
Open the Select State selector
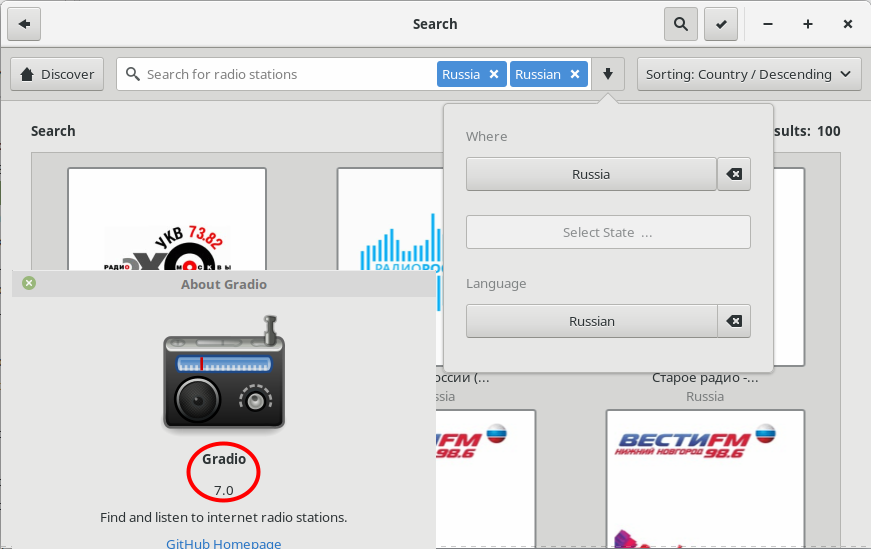pyautogui.click(x=608, y=232)
